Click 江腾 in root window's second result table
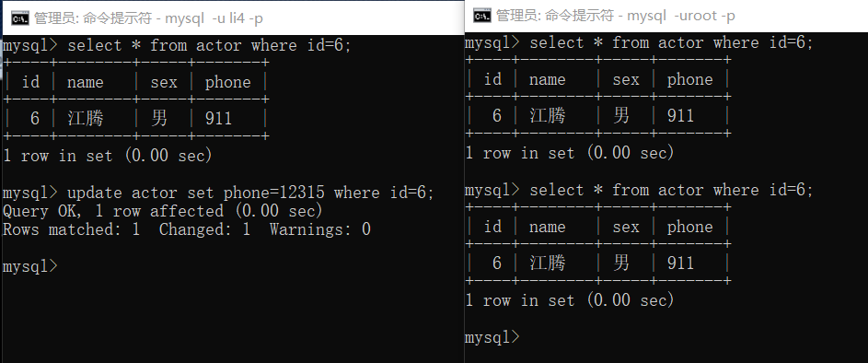868x363 pixels. [x=548, y=263]
